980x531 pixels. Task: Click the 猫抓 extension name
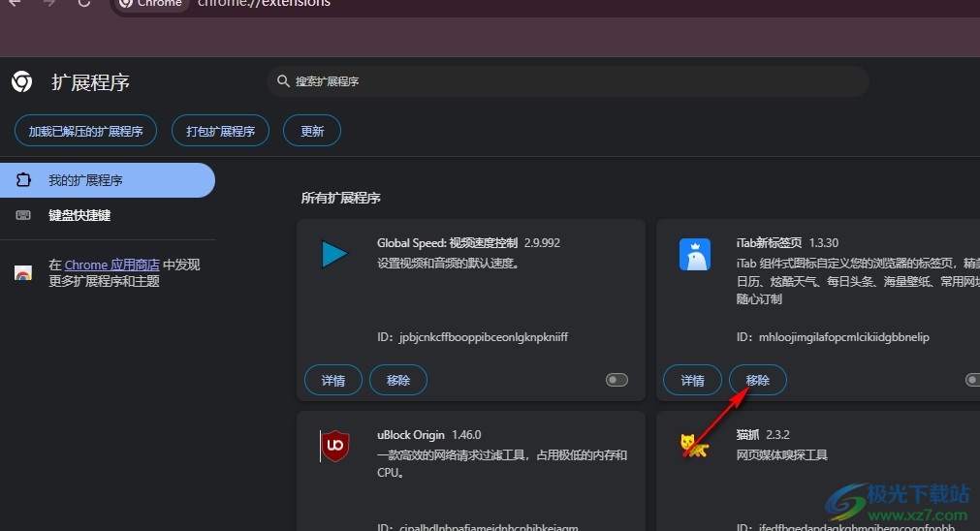(x=747, y=435)
